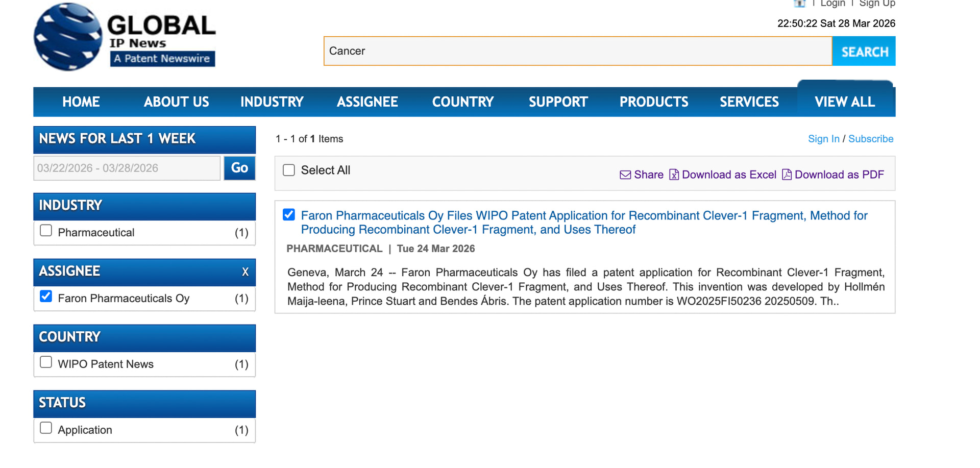Screen dimensions: 980x468
Task: Click the user icon beside Login
Action: [x=799, y=4]
